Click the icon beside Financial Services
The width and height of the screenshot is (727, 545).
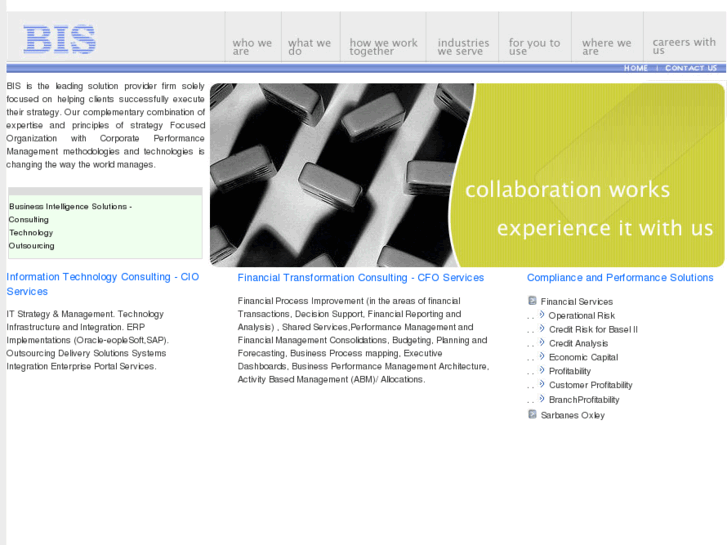(x=532, y=301)
